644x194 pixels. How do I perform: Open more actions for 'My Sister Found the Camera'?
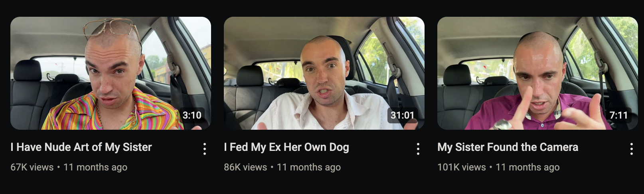[x=632, y=149]
